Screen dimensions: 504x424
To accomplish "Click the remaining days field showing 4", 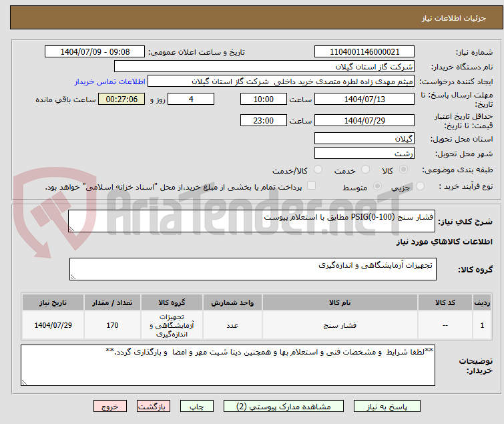I will (191, 99).
